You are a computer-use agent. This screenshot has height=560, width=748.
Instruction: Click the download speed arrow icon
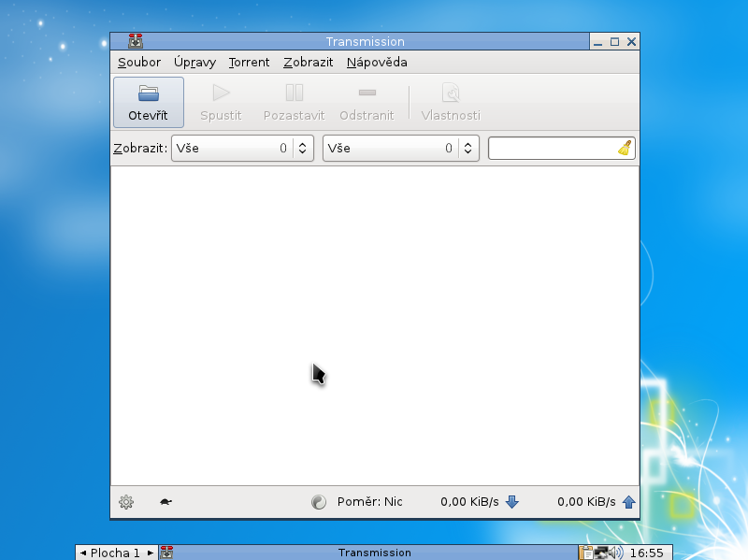pos(511,502)
